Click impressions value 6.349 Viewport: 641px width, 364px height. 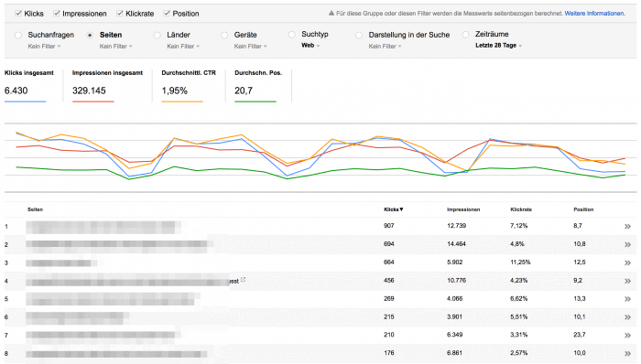pos(454,335)
